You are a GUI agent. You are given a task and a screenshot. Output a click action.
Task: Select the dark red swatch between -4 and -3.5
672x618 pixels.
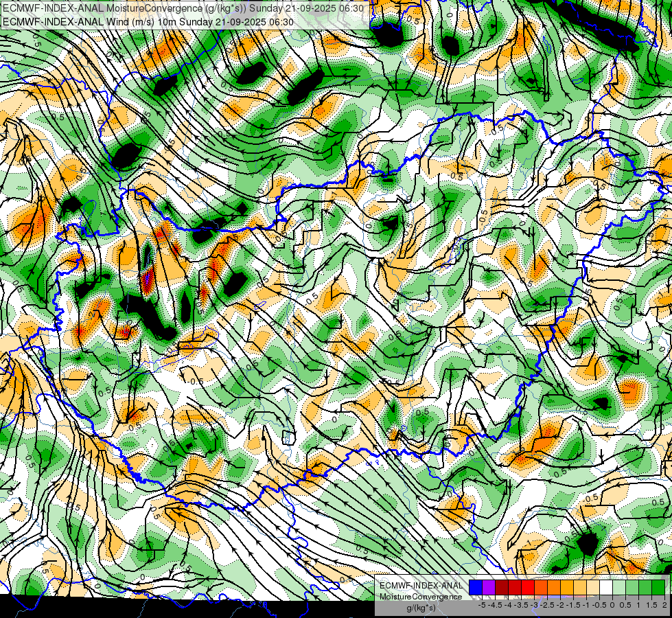coord(515,587)
